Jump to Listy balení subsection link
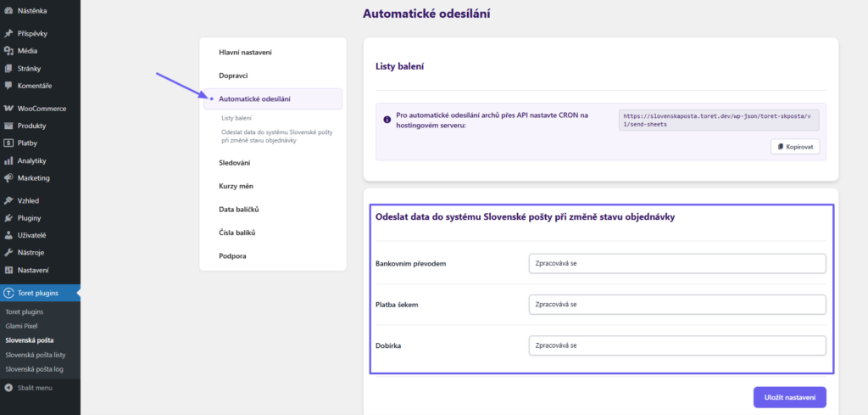This screenshot has width=868, height=415. 237,118
